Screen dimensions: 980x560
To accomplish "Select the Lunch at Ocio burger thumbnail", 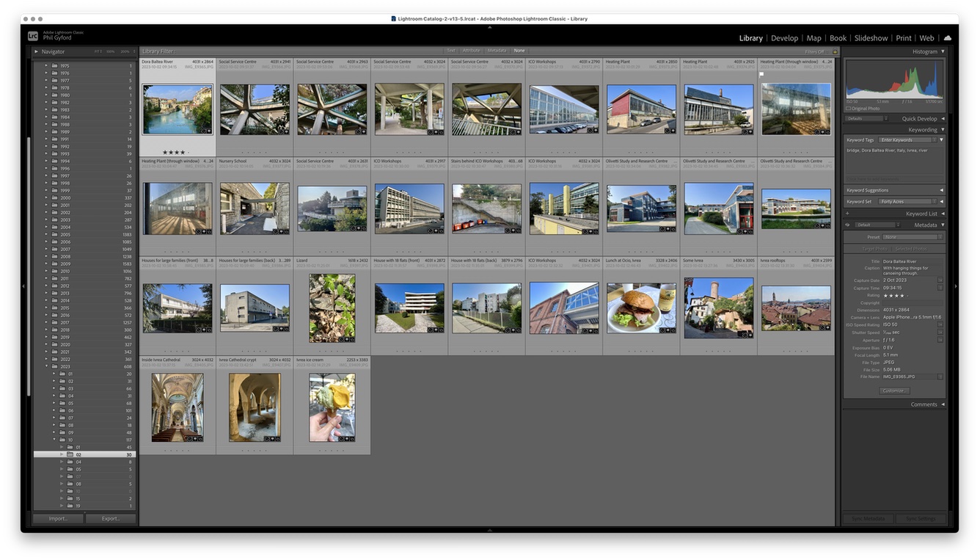I will (x=641, y=308).
